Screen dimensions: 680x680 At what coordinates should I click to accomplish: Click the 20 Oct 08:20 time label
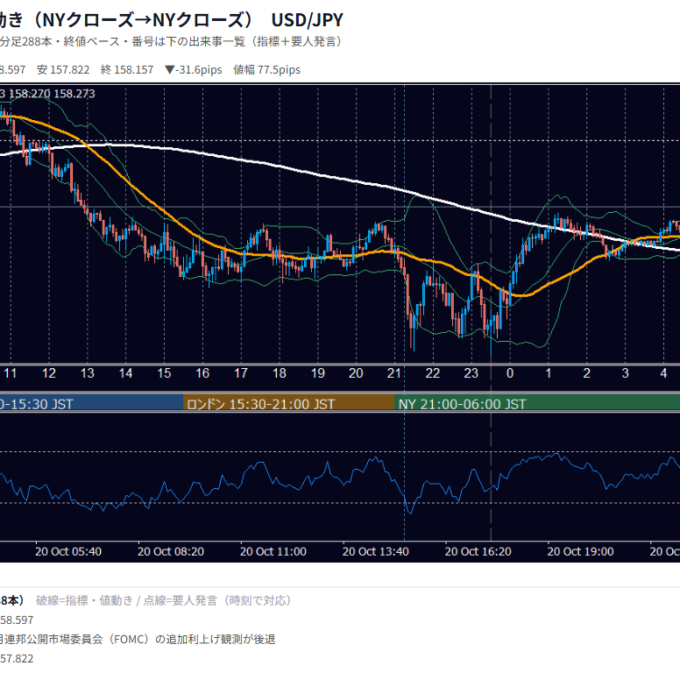[171, 552]
